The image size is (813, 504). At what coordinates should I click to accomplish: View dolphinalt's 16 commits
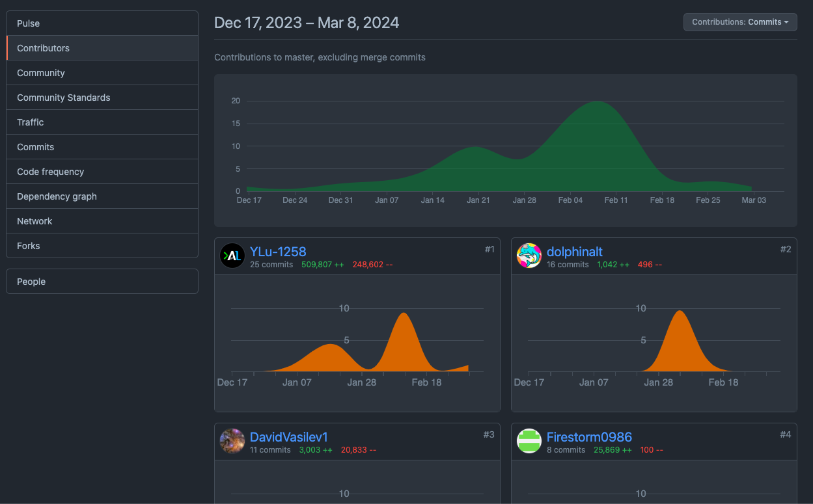(568, 265)
